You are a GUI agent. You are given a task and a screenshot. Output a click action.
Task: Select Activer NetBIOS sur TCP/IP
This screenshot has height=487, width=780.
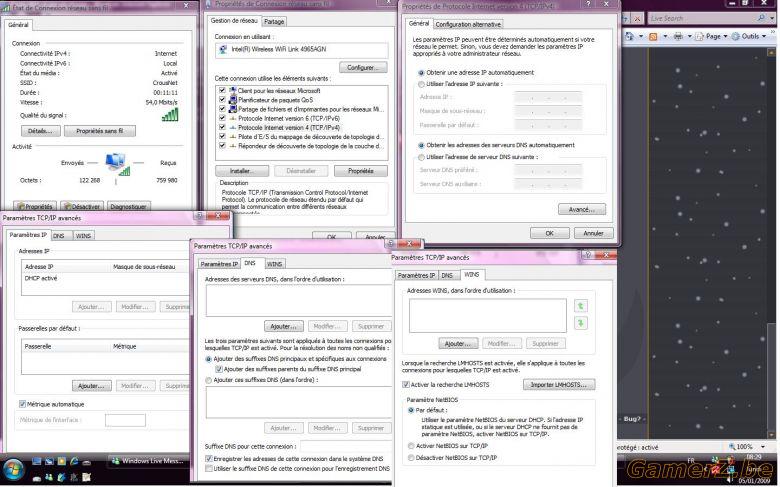coord(411,446)
